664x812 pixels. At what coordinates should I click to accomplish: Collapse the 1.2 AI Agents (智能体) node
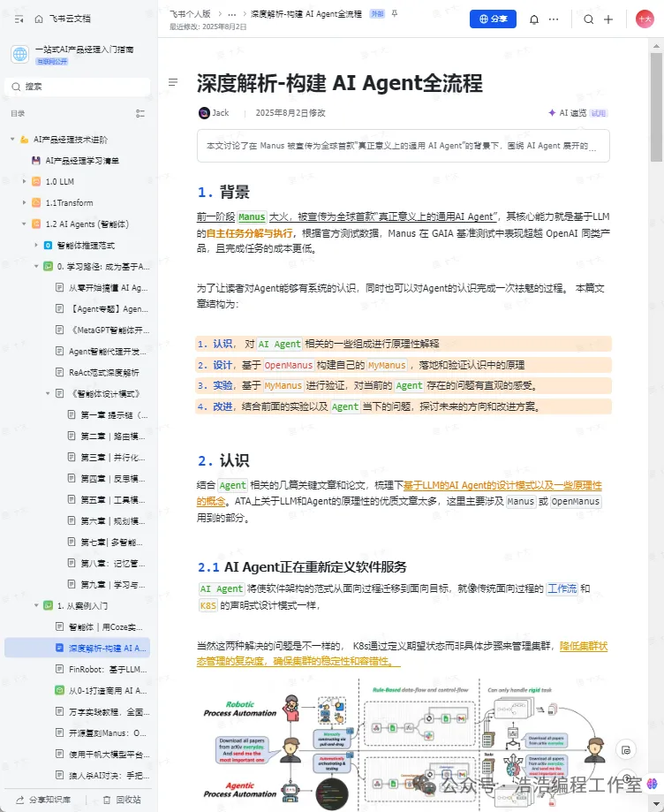coord(24,224)
